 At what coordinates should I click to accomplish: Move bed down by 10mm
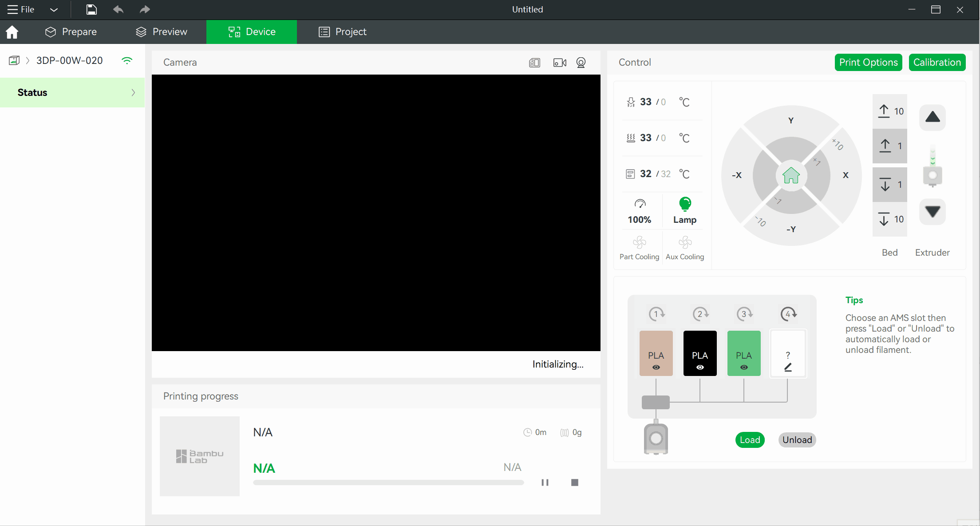click(890, 218)
